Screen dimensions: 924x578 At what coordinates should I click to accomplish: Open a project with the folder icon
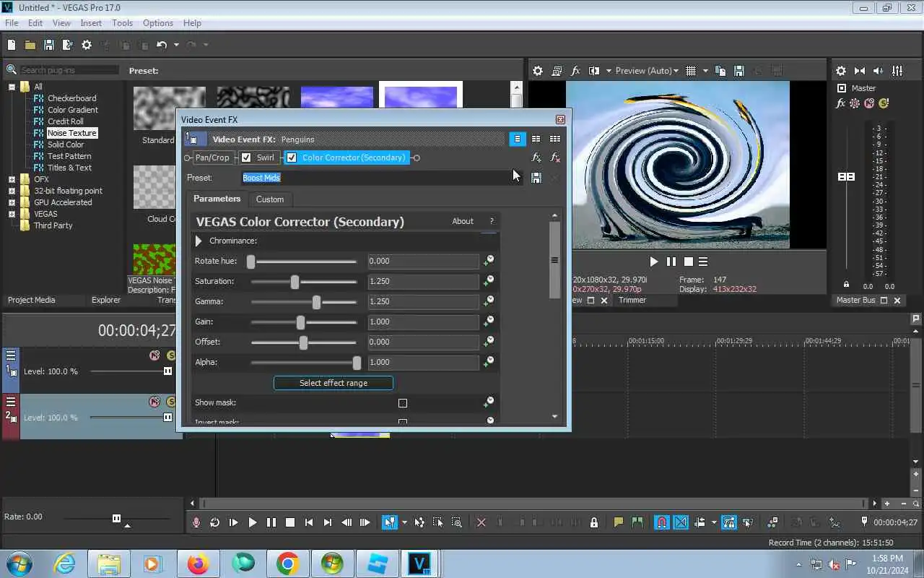30,45
